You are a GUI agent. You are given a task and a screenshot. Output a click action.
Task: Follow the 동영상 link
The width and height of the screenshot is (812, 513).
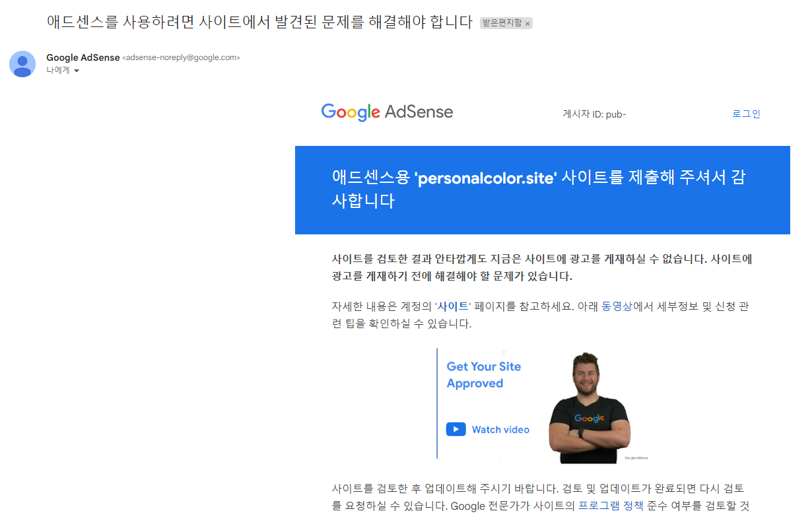(617, 306)
